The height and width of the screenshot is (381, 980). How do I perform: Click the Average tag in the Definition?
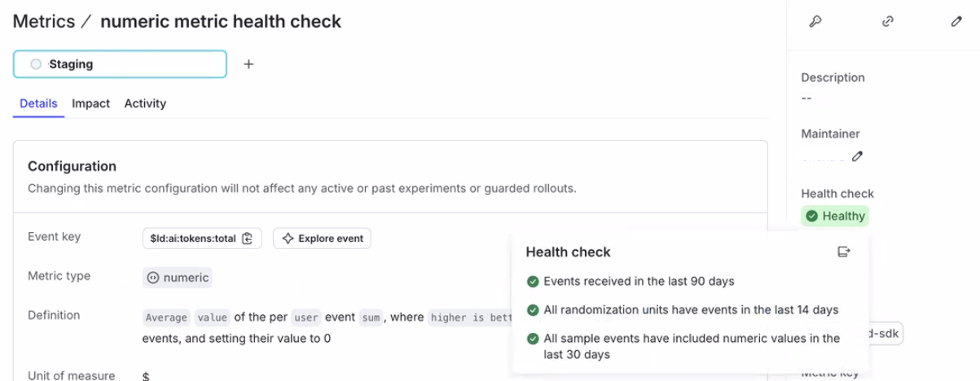(x=166, y=317)
